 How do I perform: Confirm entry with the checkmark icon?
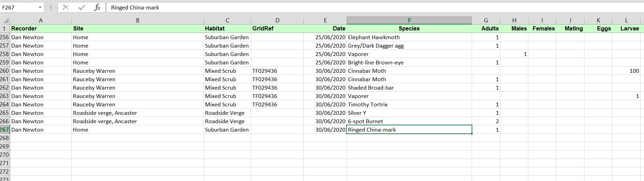click(82, 7)
